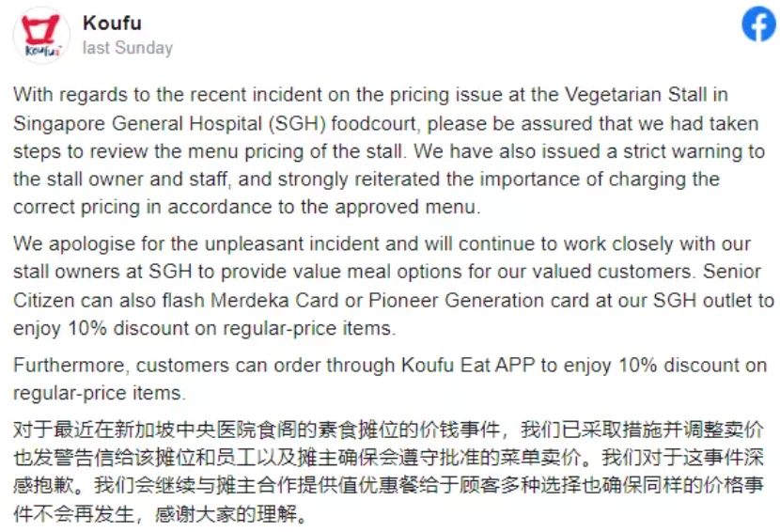Click the words "Koufu Eat APP"
Screen dimensions: 780x532
tap(468, 366)
